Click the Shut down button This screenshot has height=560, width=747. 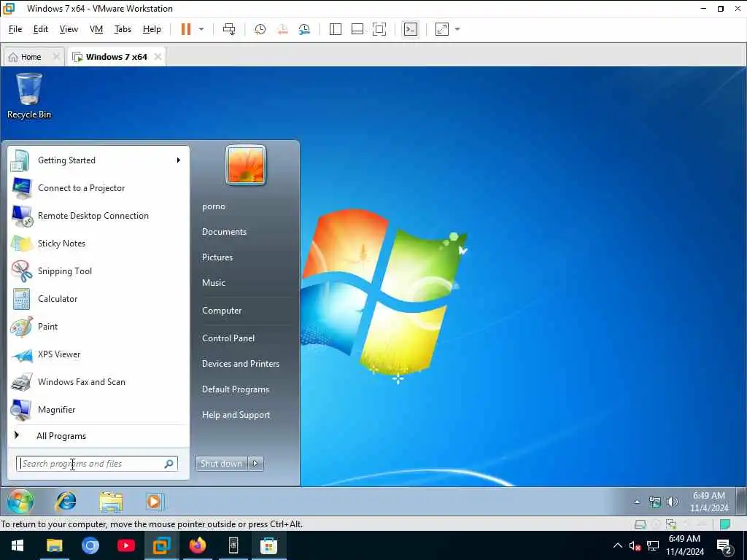[222, 463]
